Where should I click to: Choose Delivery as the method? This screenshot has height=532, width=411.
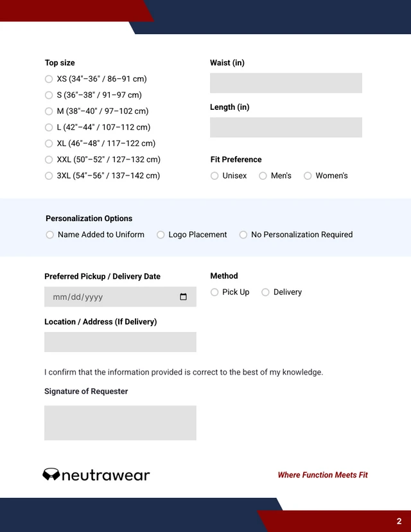click(x=265, y=292)
